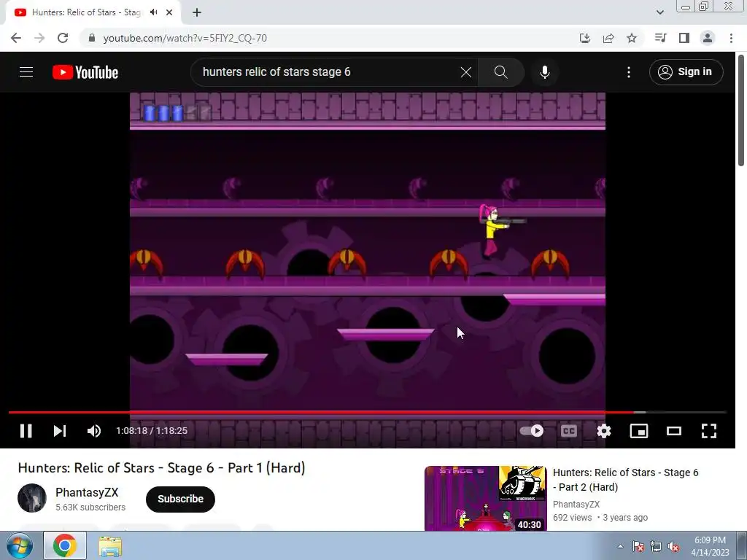Open YouTube settings three-dot menu
The image size is (747, 560).
tap(628, 72)
